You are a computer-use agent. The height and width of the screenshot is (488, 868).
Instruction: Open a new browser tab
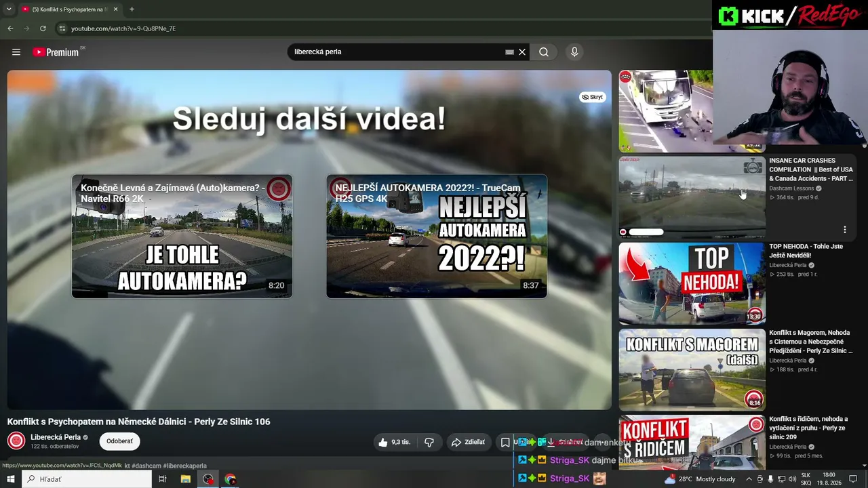pos(132,9)
